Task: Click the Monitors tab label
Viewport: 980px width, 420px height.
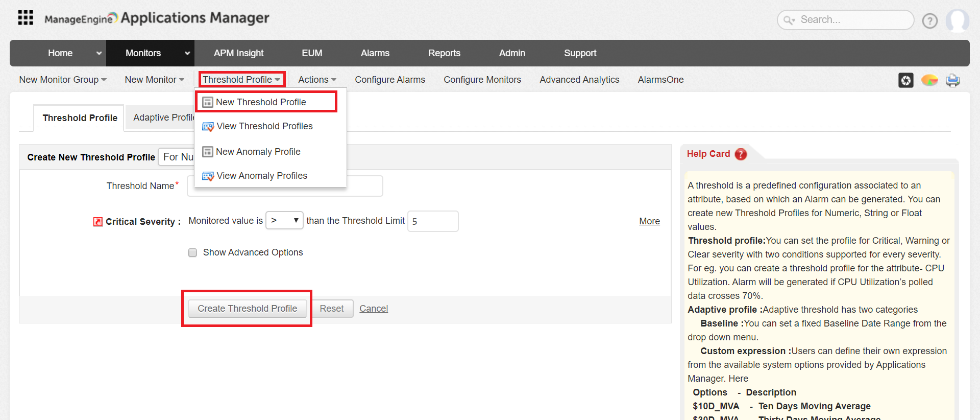Action: pos(143,53)
